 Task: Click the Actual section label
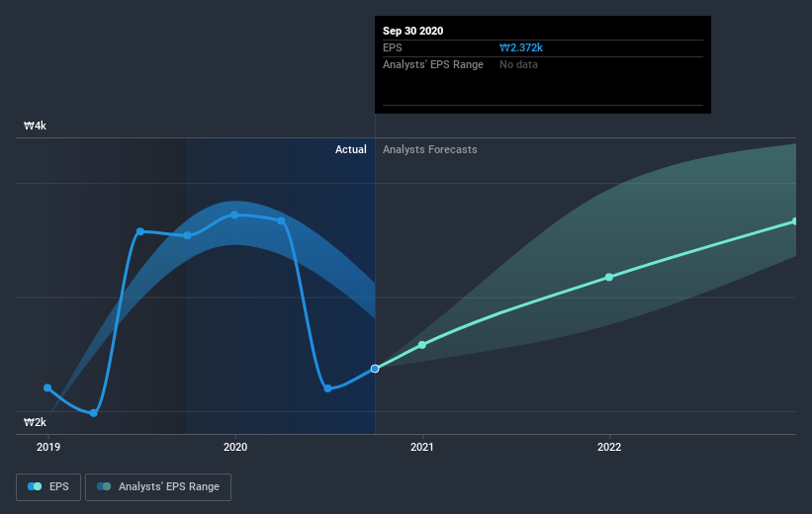pyautogui.click(x=350, y=149)
